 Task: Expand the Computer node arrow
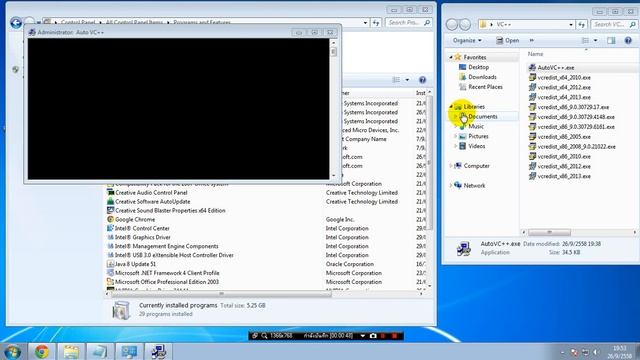pos(451,166)
